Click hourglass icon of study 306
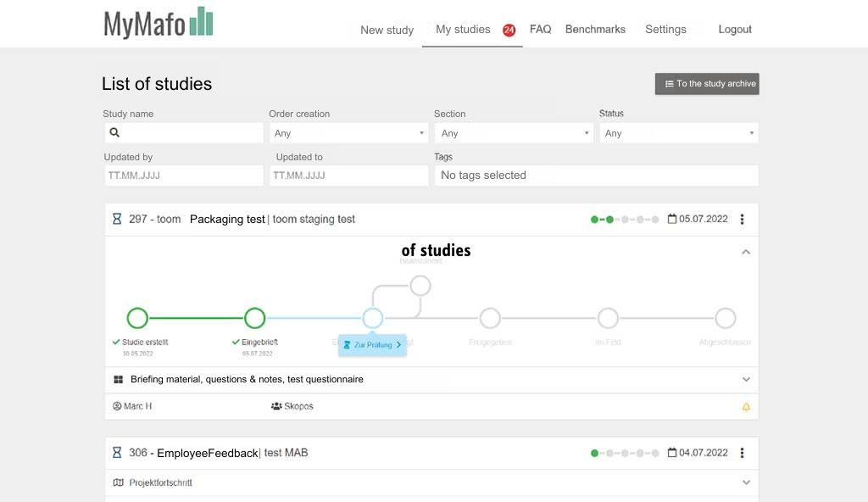Screen dimensions: 868x502 click(x=117, y=453)
